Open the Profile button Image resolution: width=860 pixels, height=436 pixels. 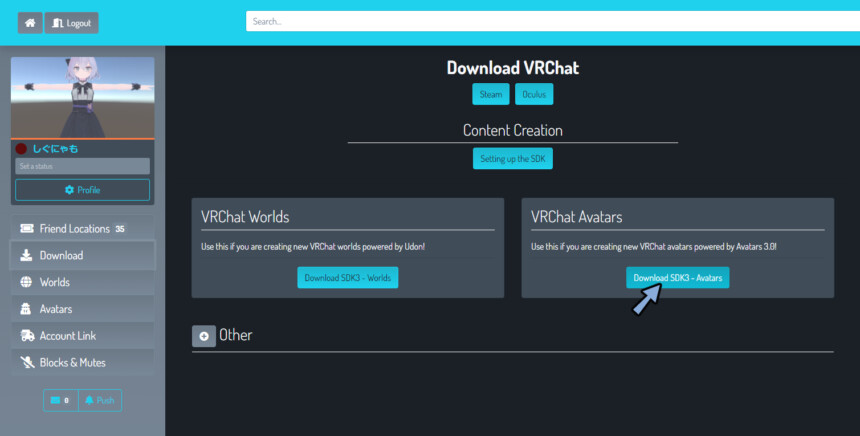point(82,190)
